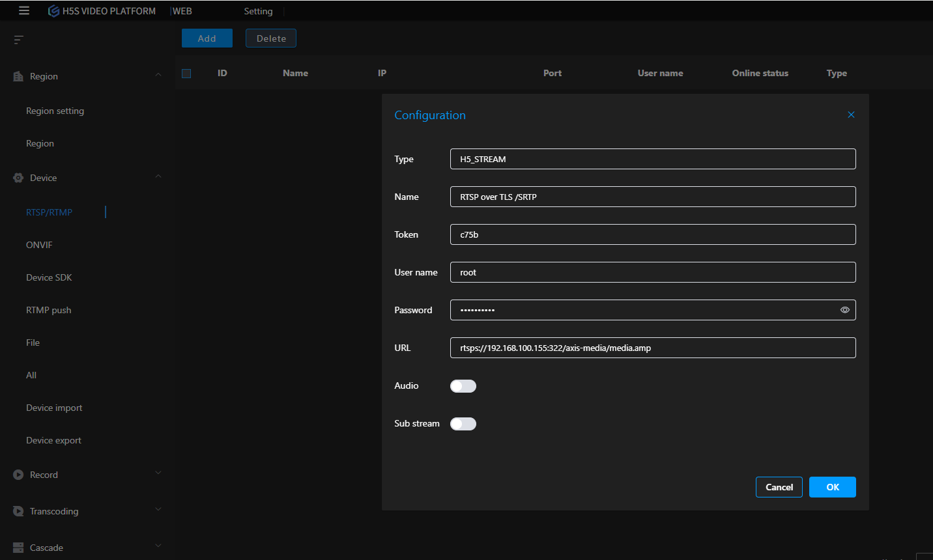Turn on the Sub stream toggle
The height and width of the screenshot is (560, 933).
(463, 424)
